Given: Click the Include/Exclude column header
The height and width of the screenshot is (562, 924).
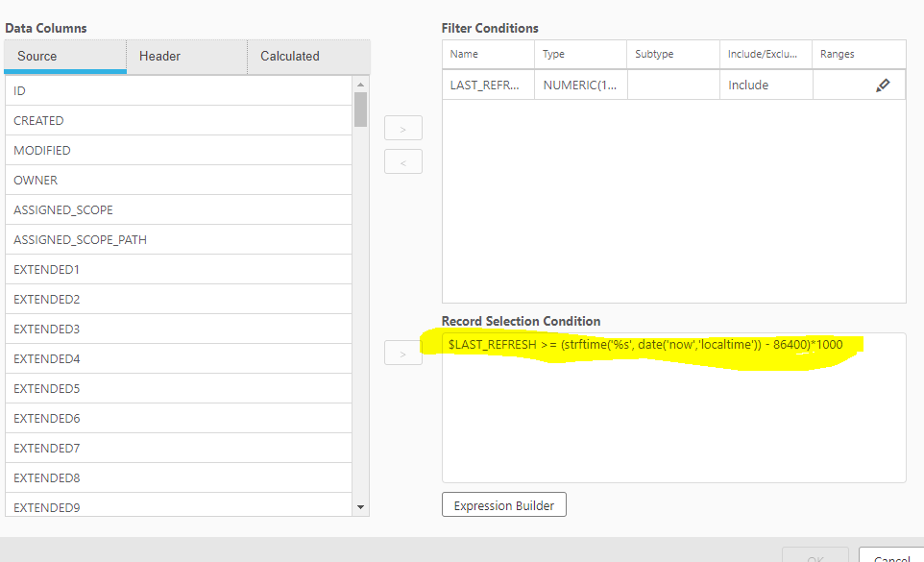Looking at the screenshot, I should (x=765, y=55).
